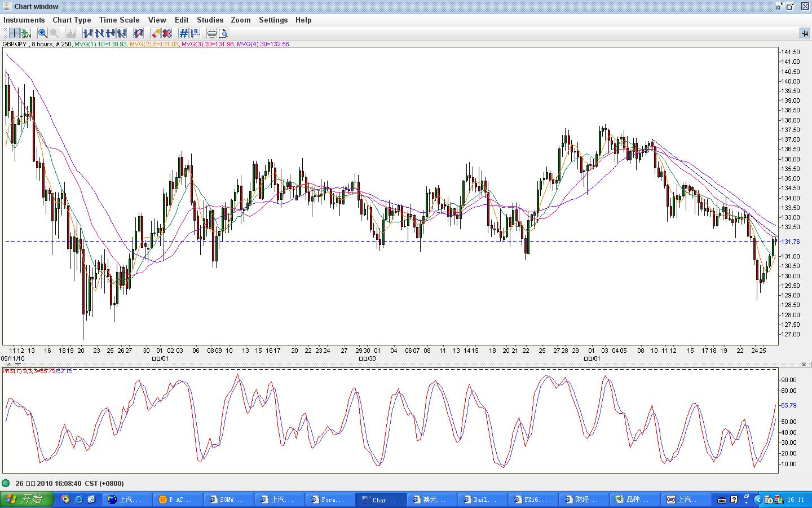Print the chart

pyautogui.click(x=212, y=33)
